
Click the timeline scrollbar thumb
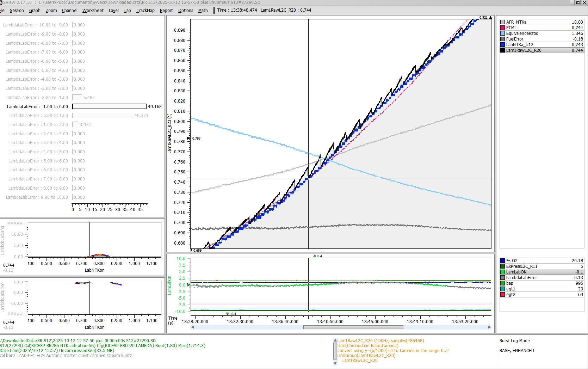coord(353,327)
